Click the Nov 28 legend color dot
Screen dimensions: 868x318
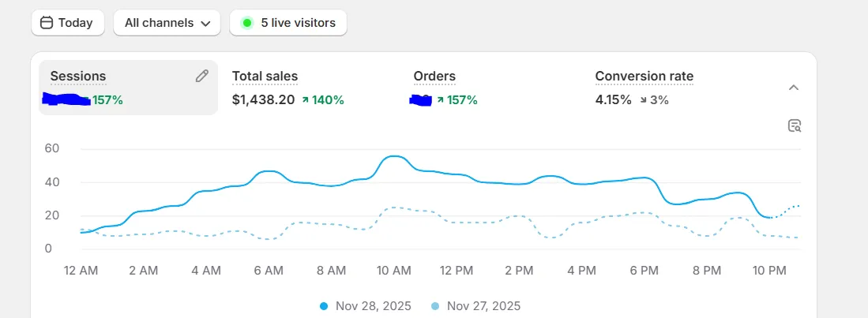[x=324, y=306]
